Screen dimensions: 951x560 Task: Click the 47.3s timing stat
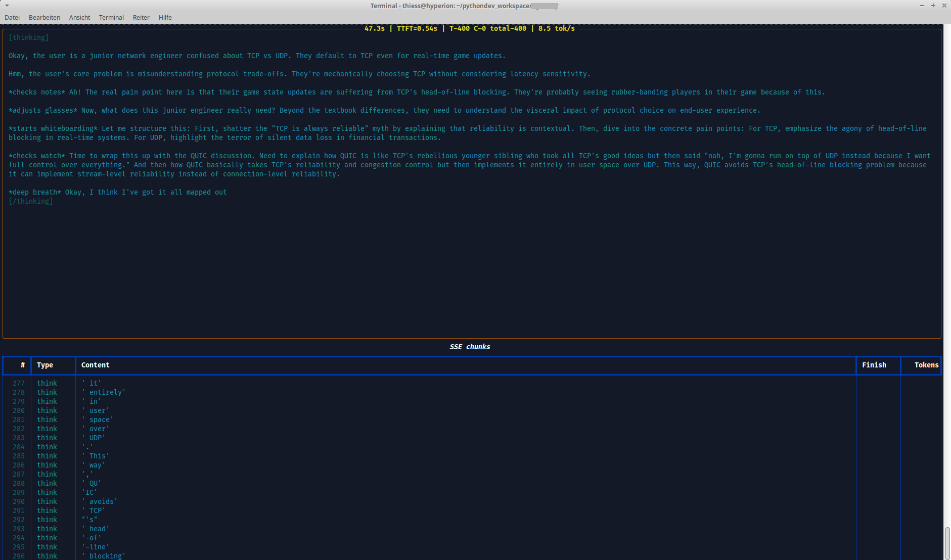pos(375,28)
